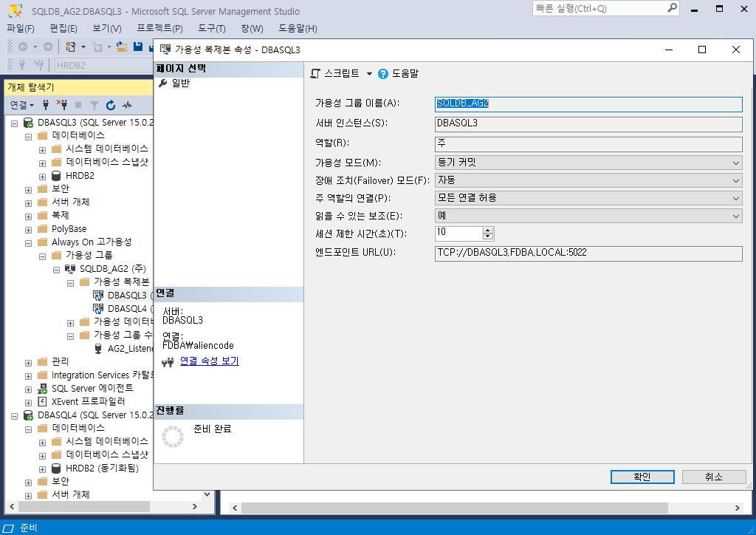756x535 pixels.
Task: Open the New Query icon's dropdown arrow
Action: coord(83,47)
